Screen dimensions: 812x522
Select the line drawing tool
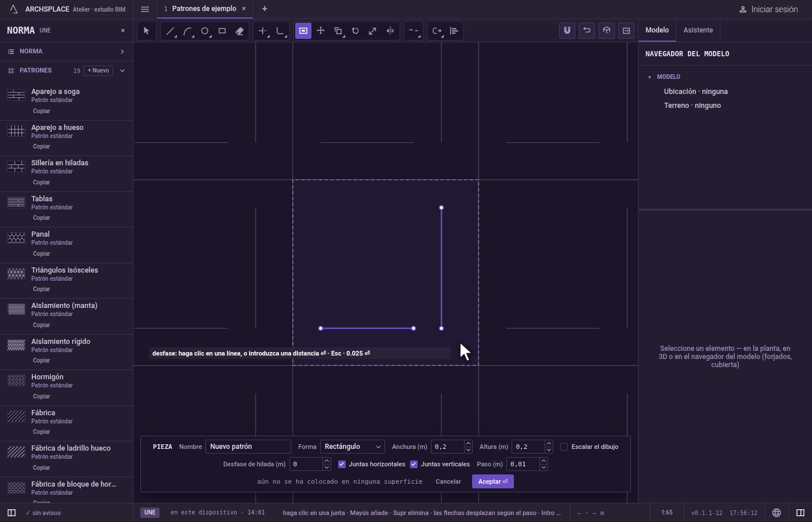point(170,31)
